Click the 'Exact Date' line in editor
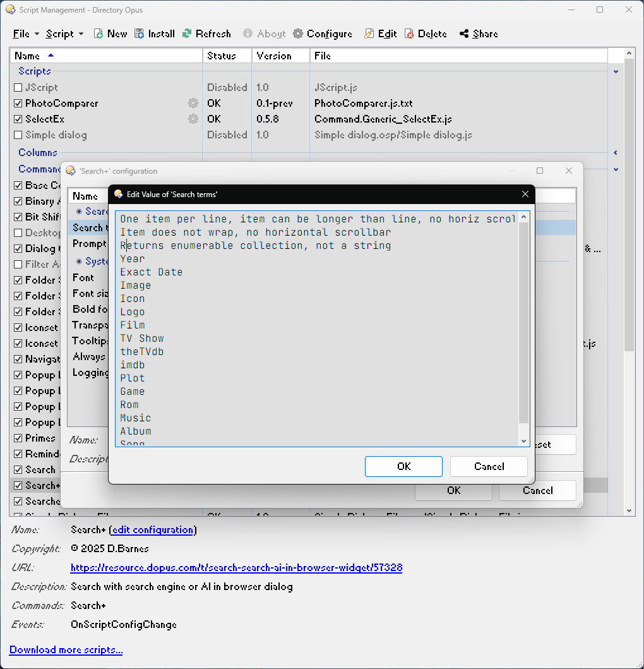 pos(152,272)
